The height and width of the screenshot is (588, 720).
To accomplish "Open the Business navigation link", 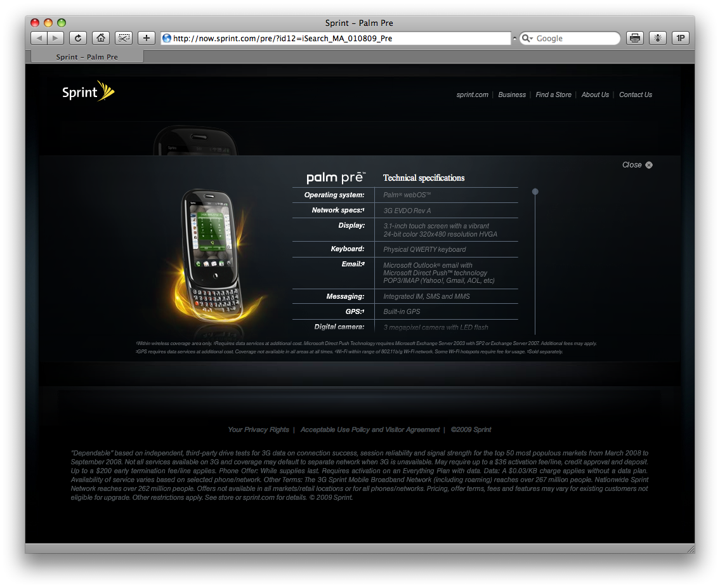I will (x=512, y=95).
